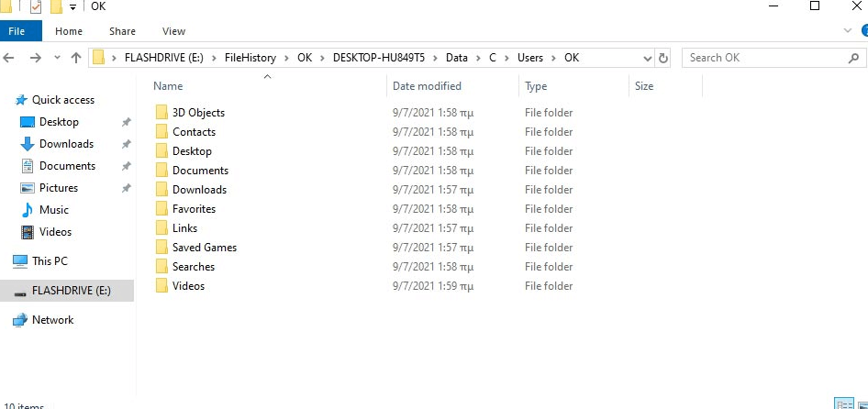Open the 3D Objects folder icon

[x=161, y=113]
